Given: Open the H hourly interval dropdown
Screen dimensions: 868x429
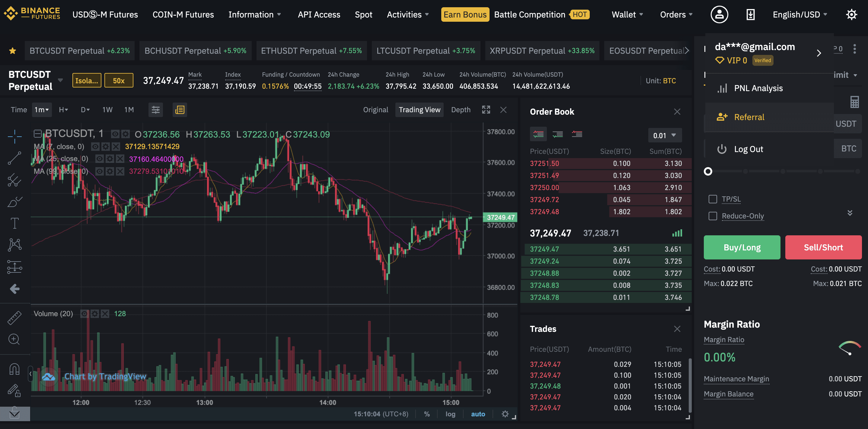Looking at the screenshot, I should tap(63, 110).
